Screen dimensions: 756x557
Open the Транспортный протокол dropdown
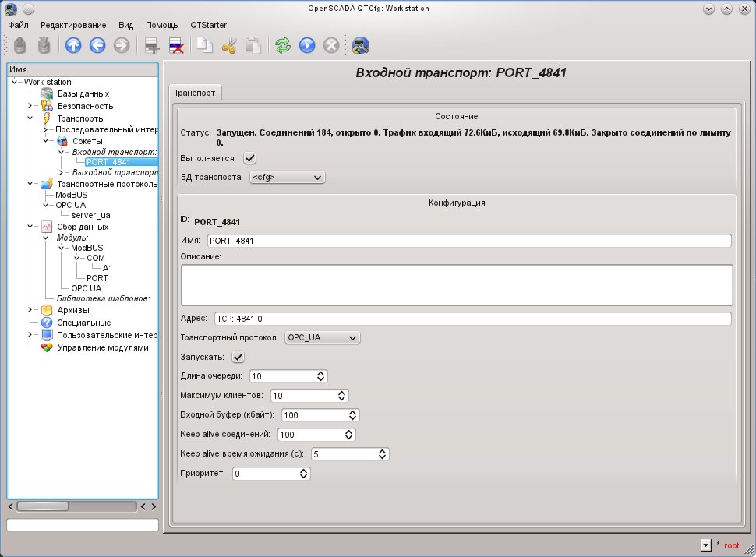[321, 337]
